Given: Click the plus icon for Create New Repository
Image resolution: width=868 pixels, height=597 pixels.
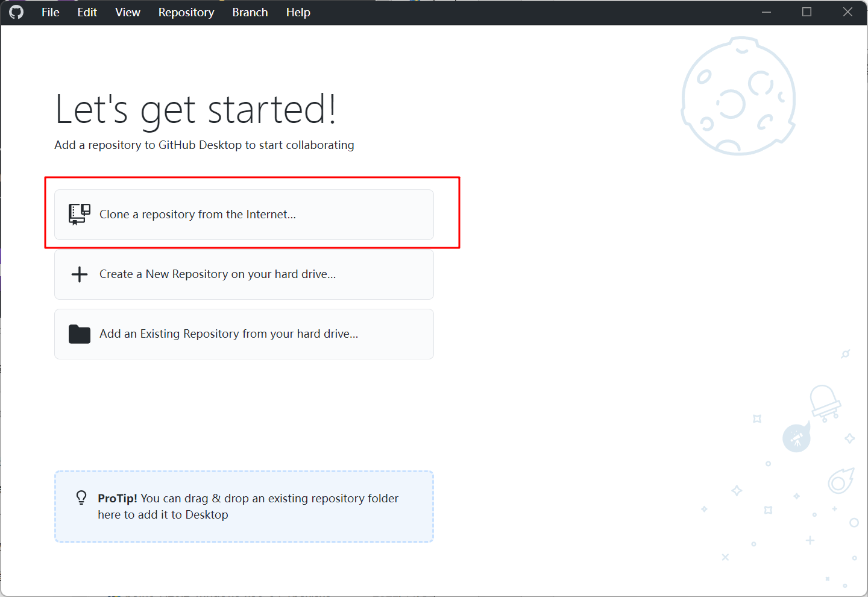Looking at the screenshot, I should point(79,274).
